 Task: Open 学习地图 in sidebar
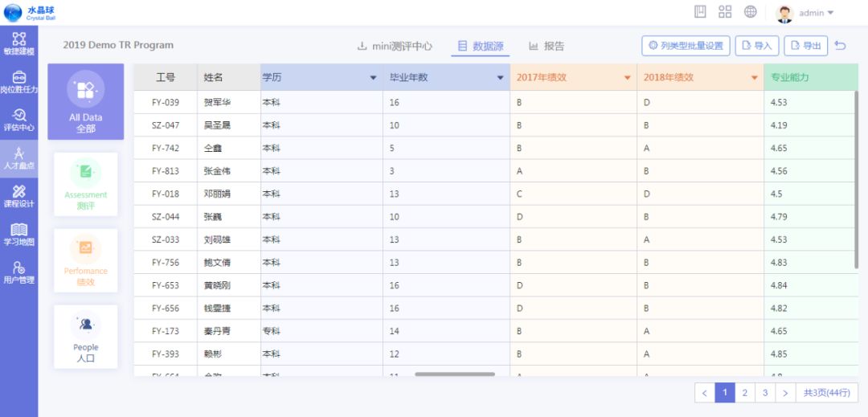coord(18,234)
